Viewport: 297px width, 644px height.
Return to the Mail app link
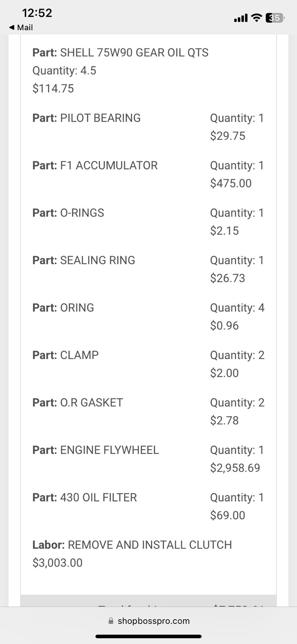click(x=25, y=27)
